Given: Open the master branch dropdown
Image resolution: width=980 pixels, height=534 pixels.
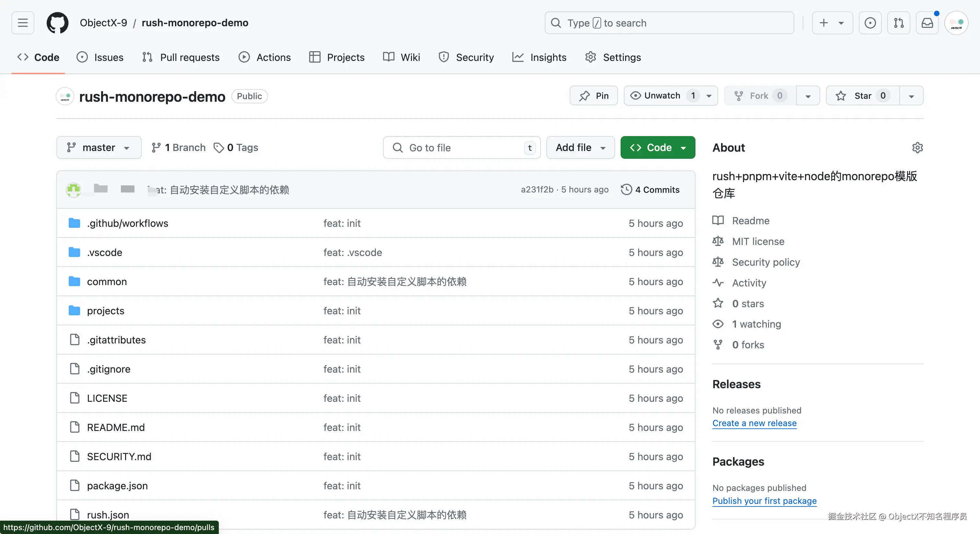Looking at the screenshot, I should [99, 147].
